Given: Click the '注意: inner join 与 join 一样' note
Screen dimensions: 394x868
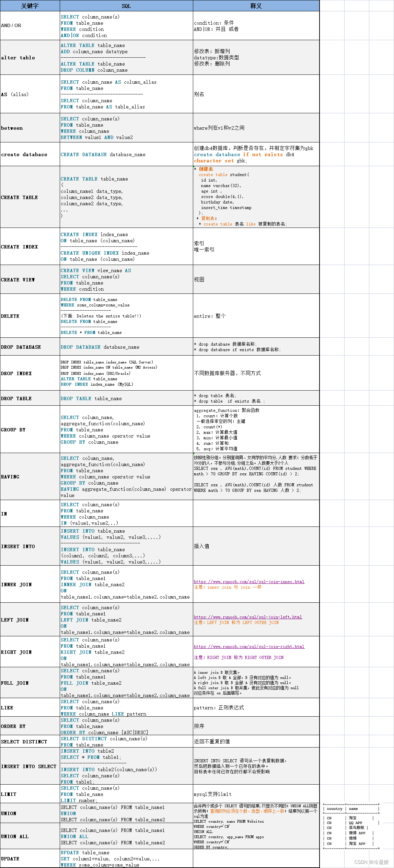Looking at the screenshot, I should 228,587.
